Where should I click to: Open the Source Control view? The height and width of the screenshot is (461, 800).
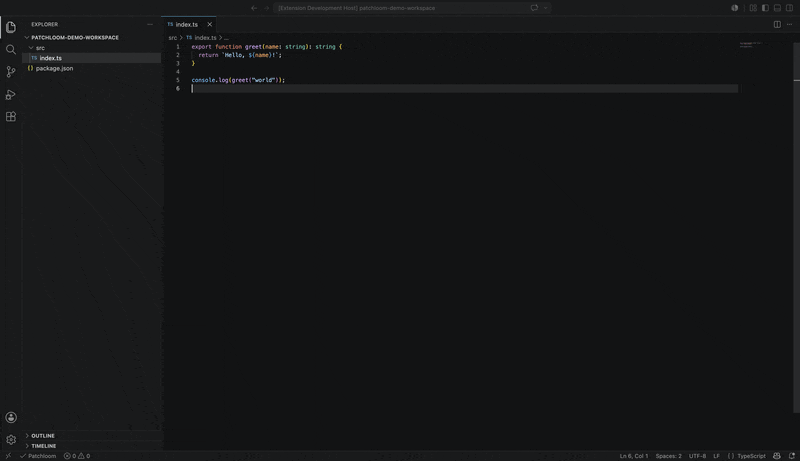(x=11, y=72)
